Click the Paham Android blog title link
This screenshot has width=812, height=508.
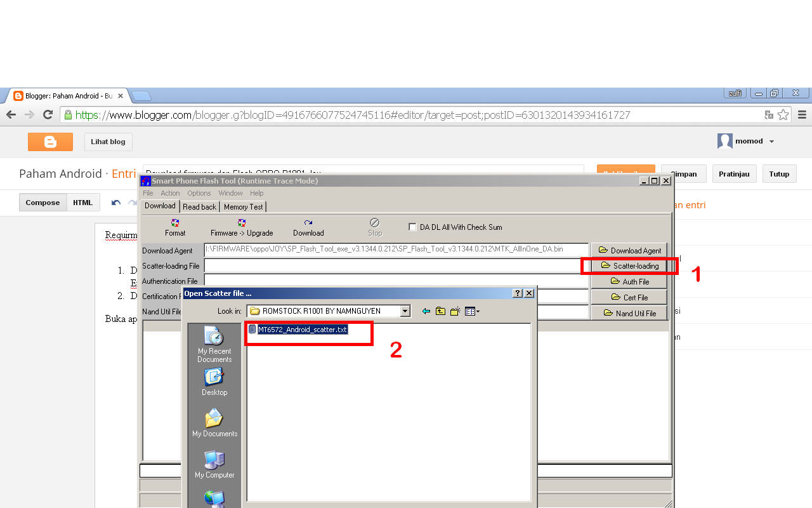click(x=60, y=173)
